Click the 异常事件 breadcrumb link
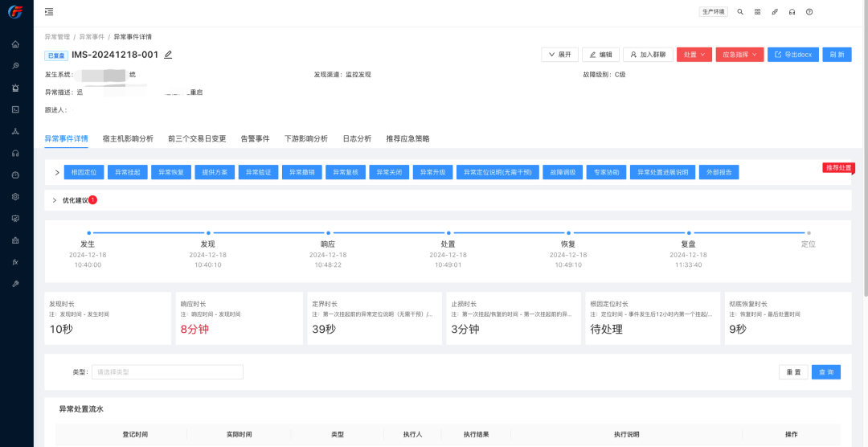The image size is (868, 447). (x=92, y=37)
